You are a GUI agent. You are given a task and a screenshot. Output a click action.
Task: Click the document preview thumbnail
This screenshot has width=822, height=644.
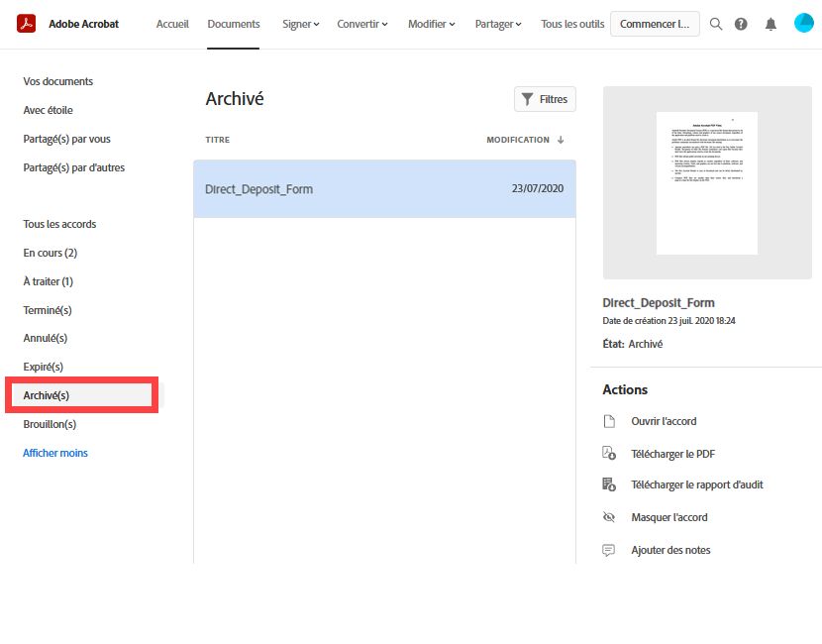point(707,183)
